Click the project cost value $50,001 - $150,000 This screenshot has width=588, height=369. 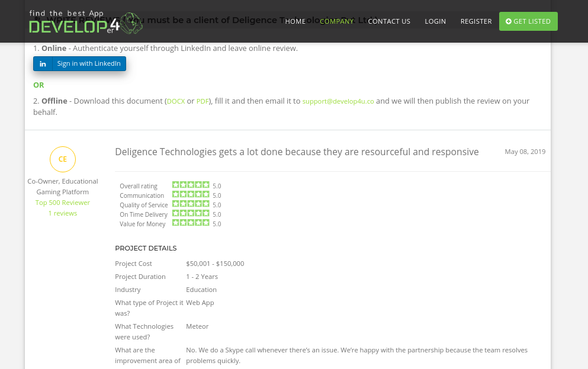click(215, 264)
